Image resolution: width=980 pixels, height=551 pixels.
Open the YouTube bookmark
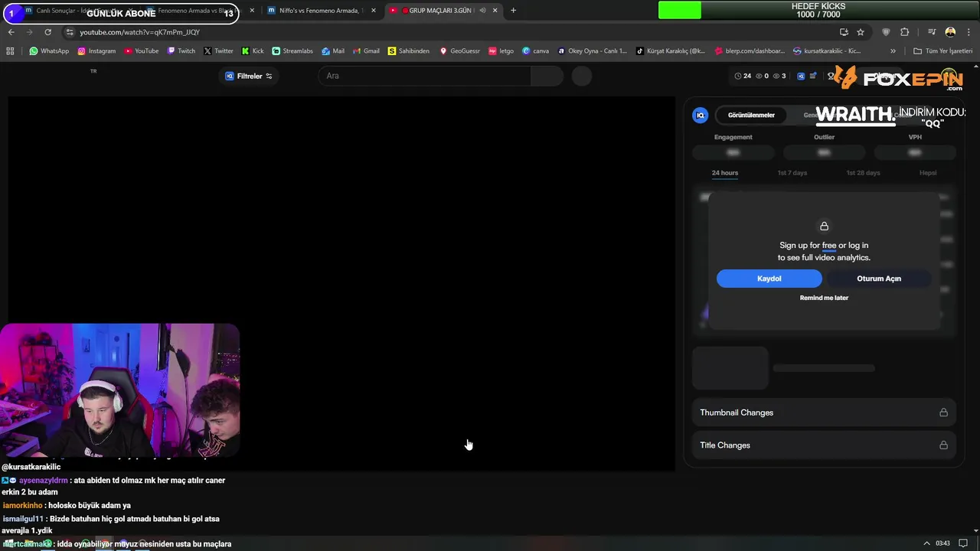141,51
